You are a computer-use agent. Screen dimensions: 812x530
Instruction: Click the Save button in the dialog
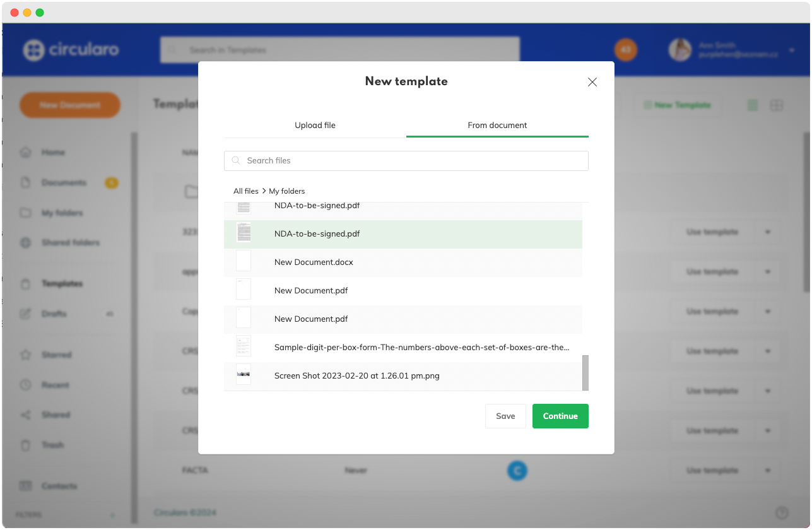(x=505, y=416)
